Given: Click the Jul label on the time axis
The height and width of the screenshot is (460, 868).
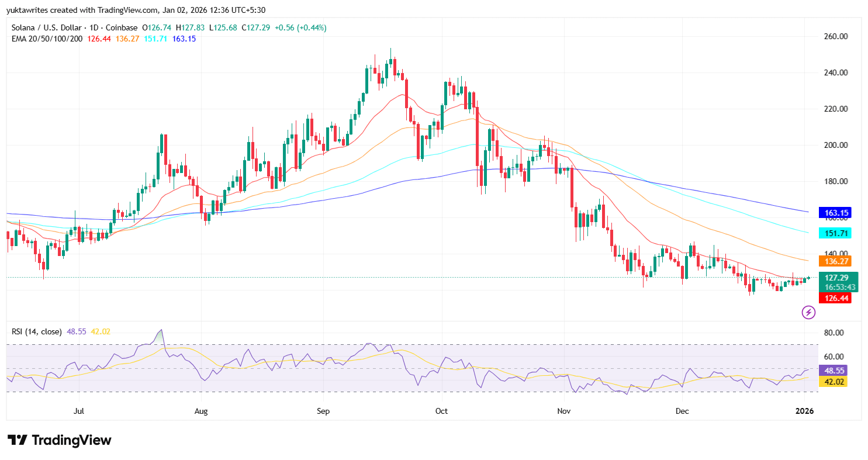Looking at the screenshot, I should pos(78,411).
